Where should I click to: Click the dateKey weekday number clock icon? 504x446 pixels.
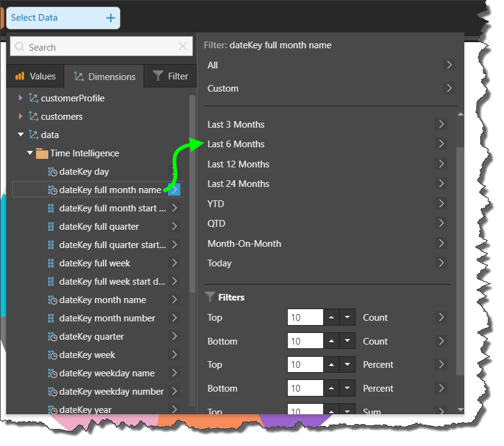(53, 392)
